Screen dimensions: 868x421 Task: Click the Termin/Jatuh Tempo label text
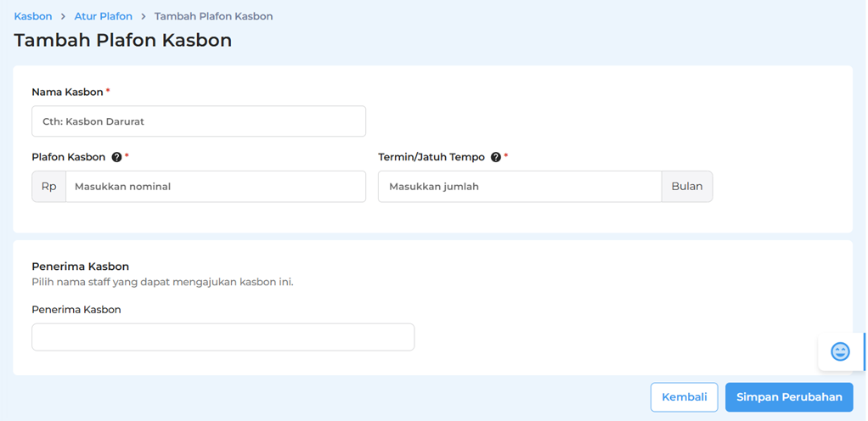[431, 157]
